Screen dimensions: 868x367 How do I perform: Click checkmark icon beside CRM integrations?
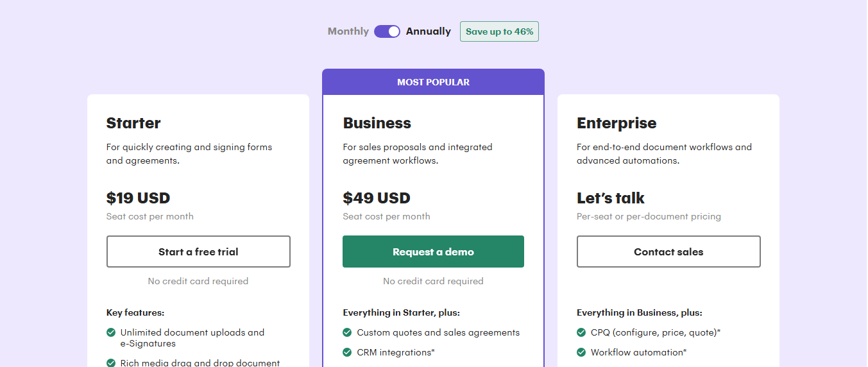[x=347, y=352]
